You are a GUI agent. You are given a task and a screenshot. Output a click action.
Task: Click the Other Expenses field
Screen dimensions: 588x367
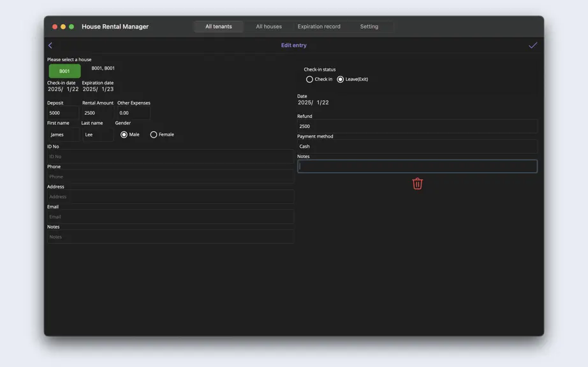(133, 113)
